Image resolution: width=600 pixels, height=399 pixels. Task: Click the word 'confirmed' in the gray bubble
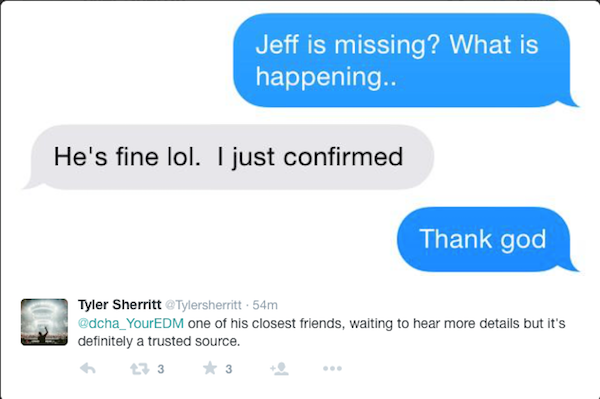pyautogui.click(x=343, y=157)
